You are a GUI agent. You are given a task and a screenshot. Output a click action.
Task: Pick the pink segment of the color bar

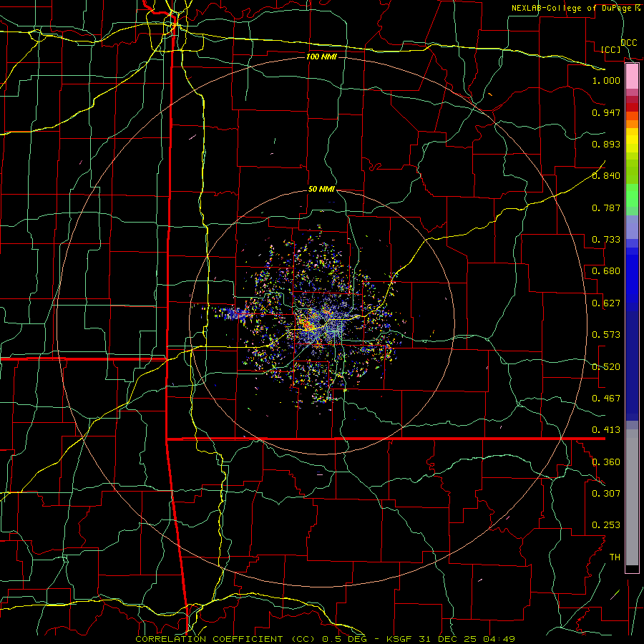tap(632, 76)
